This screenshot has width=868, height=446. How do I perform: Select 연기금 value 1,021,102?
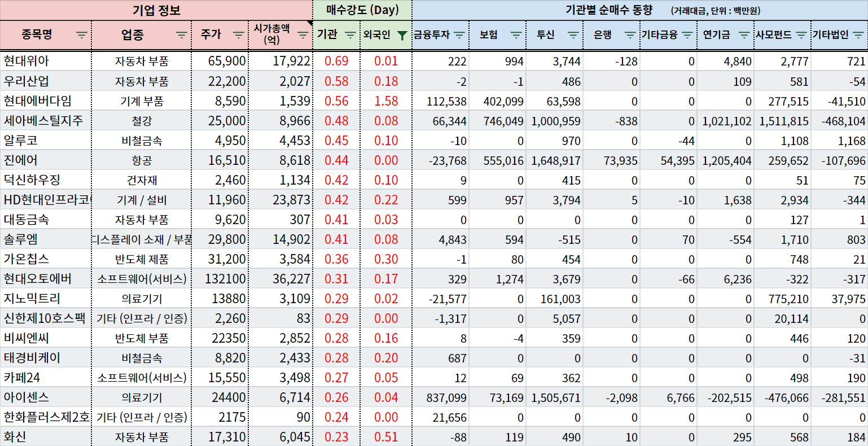726,121
